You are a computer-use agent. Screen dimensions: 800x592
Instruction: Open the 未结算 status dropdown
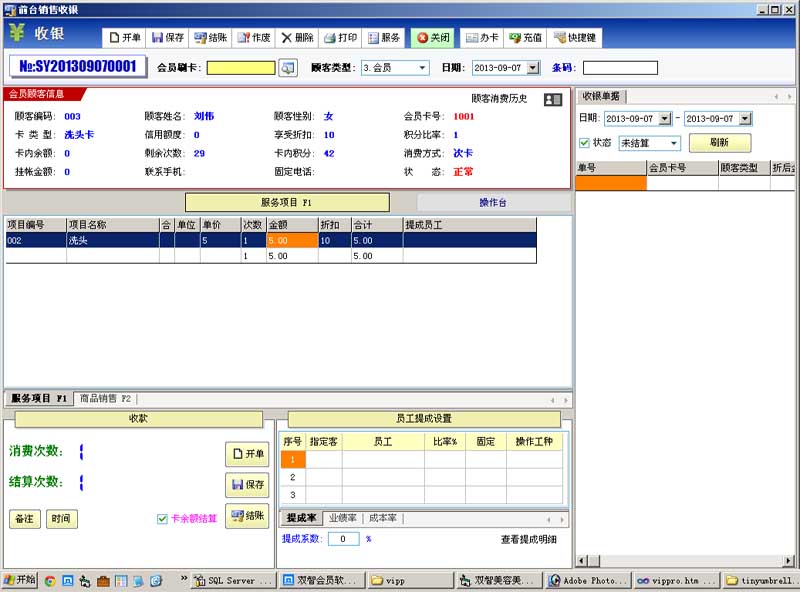pyautogui.click(x=674, y=143)
